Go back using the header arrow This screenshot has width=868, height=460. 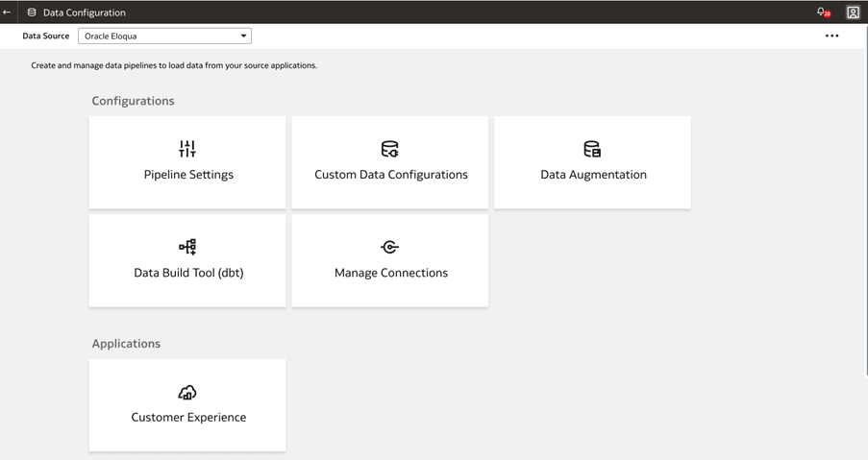8,12
